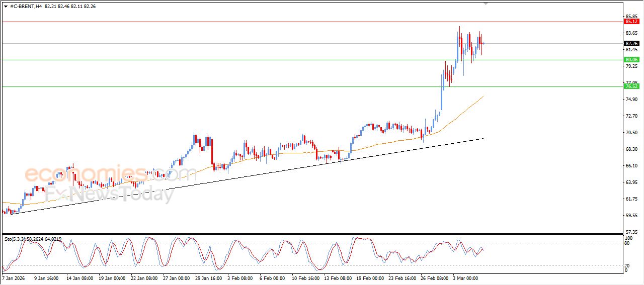The height and width of the screenshot is (285, 644).
Task: Select the green 80.06 price label
Action: click(631, 60)
